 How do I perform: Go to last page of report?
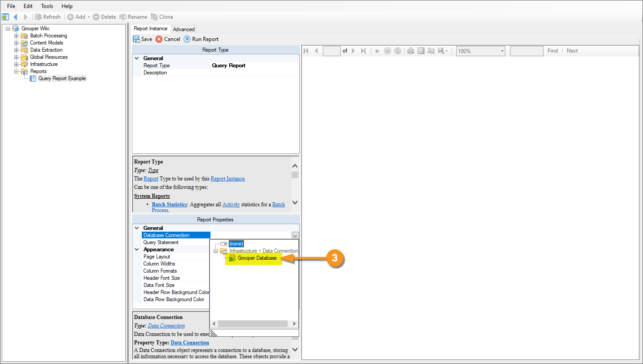click(x=363, y=51)
